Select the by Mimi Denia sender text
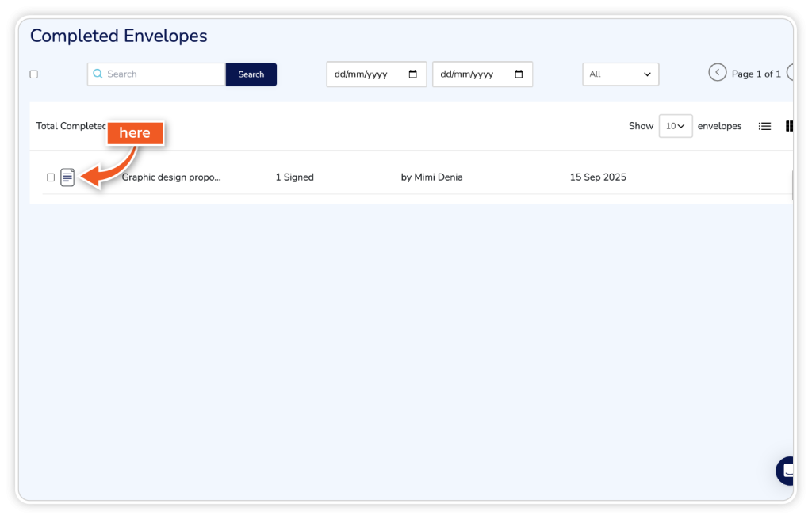This screenshot has height=519, width=812. pos(431,177)
